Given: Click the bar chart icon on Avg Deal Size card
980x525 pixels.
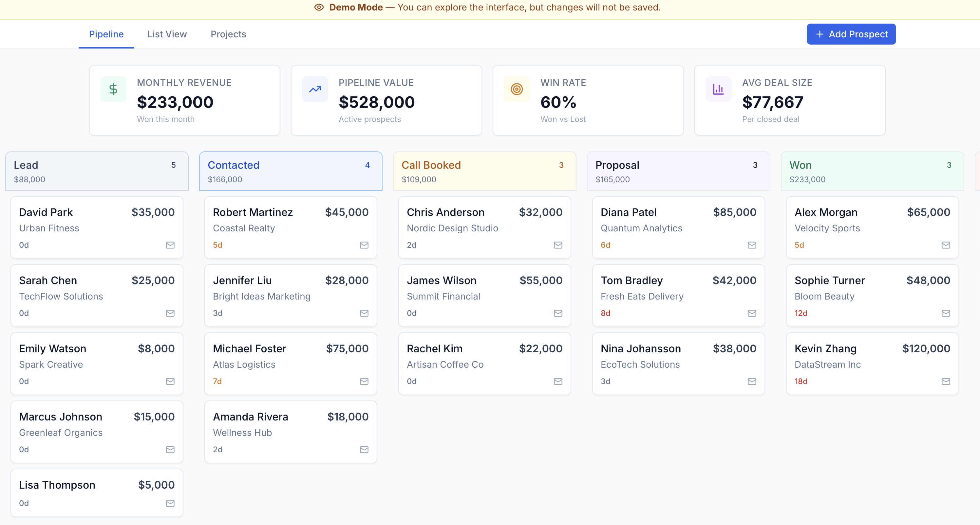Looking at the screenshot, I should [x=718, y=89].
